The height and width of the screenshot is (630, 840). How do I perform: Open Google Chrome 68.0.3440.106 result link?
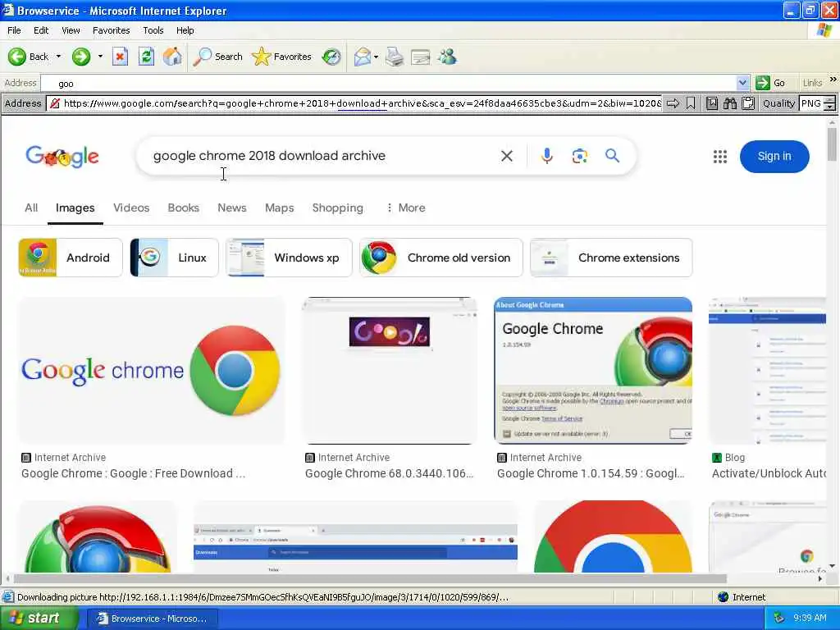(389, 473)
